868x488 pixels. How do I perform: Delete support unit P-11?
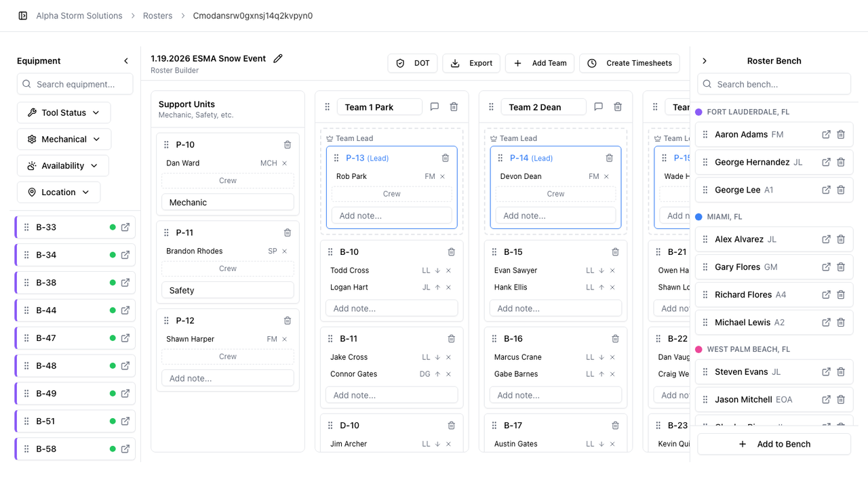tap(288, 232)
